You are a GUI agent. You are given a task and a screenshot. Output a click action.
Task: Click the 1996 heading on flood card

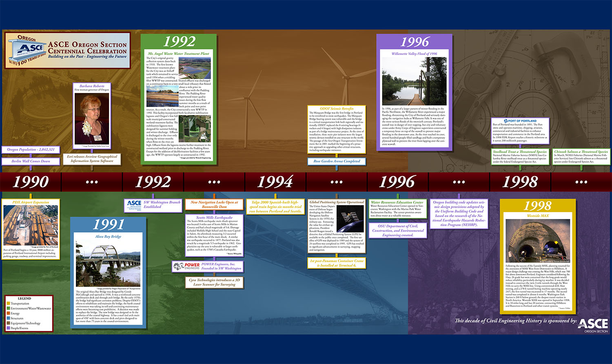(x=415, y=42)
